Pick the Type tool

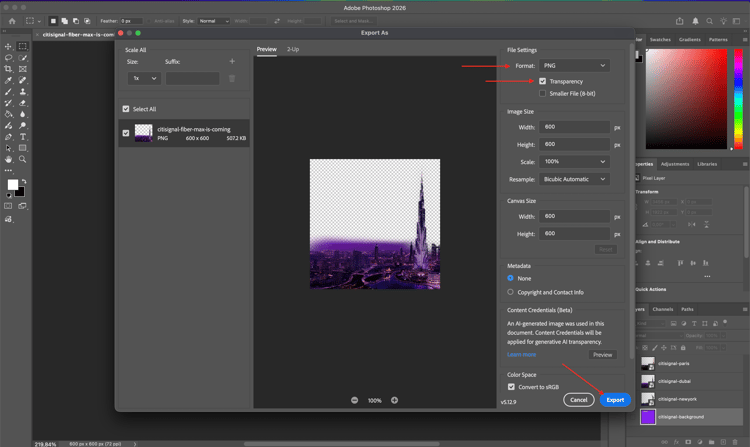[x=23, y=136]
